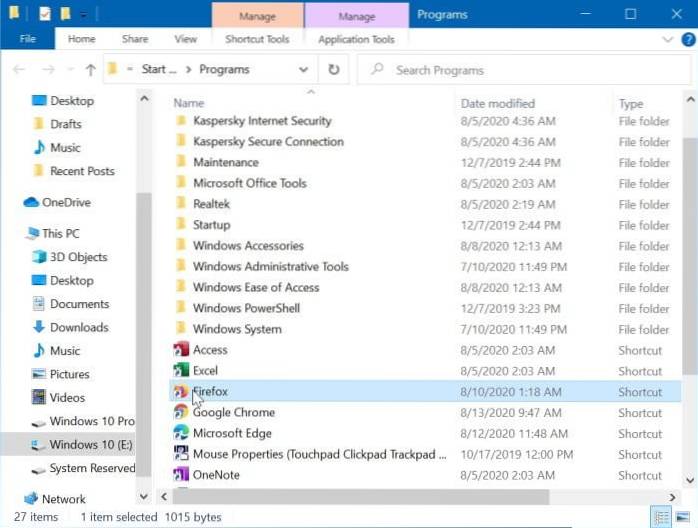
Task: Switch to the View ribbon tab
Action: coord(185,39)
